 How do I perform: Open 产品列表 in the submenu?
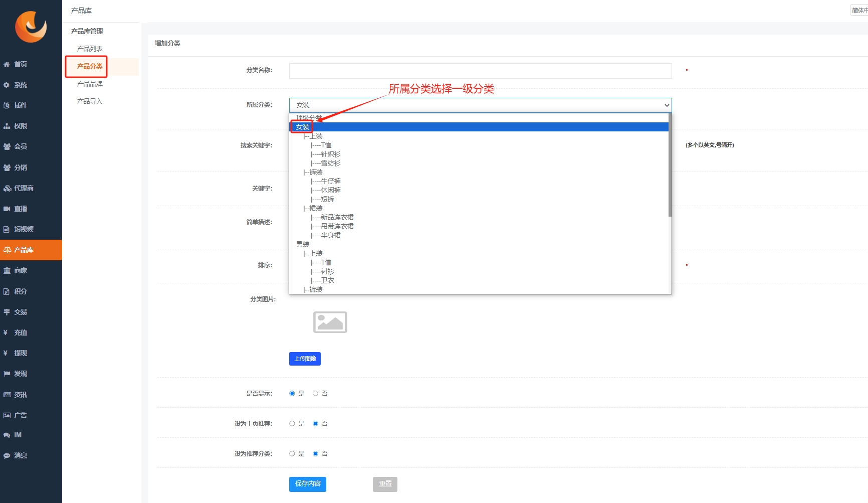[90, 49]
